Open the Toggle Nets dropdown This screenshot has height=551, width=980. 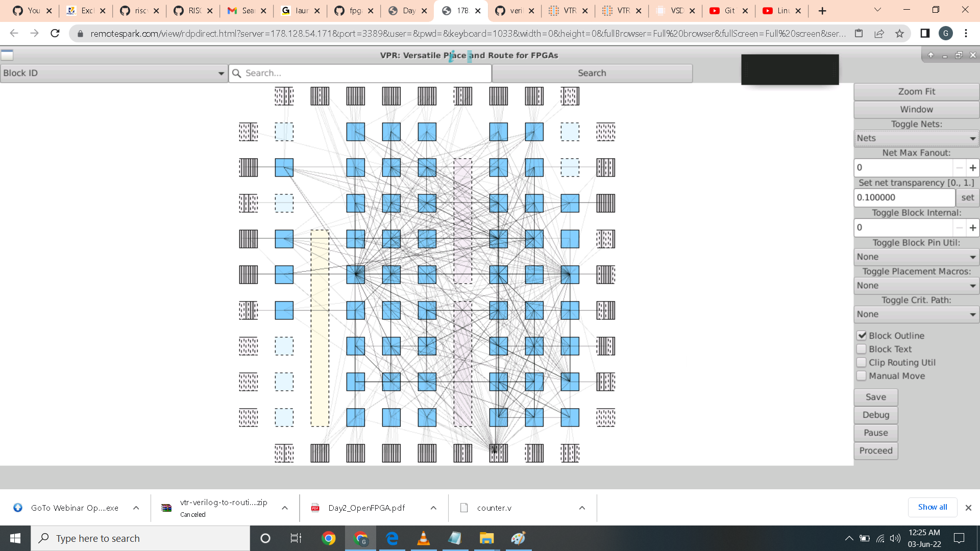pos(916,138)
